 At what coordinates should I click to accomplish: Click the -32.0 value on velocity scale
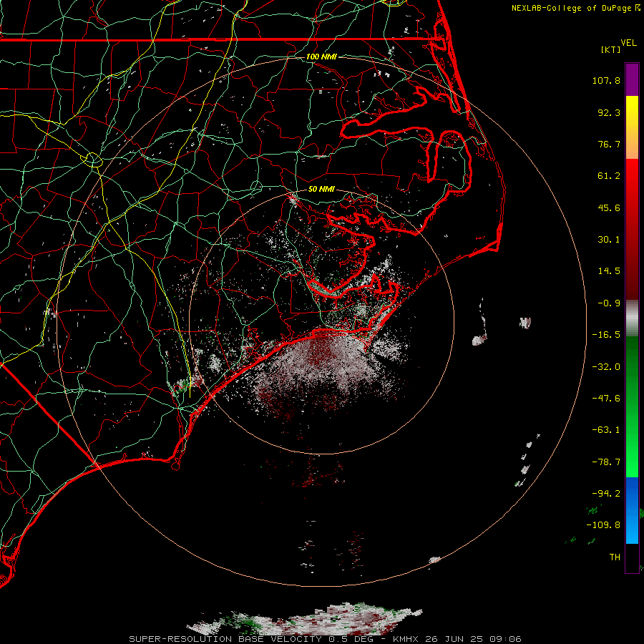click(606, 367)
